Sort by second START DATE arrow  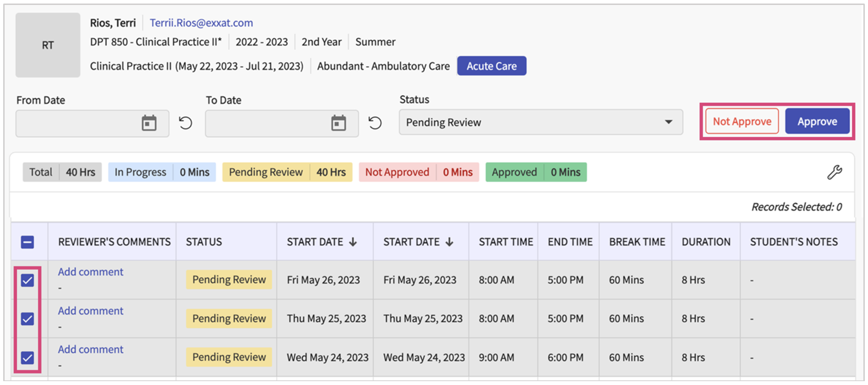pyautogui.click(x=449, y=242)
